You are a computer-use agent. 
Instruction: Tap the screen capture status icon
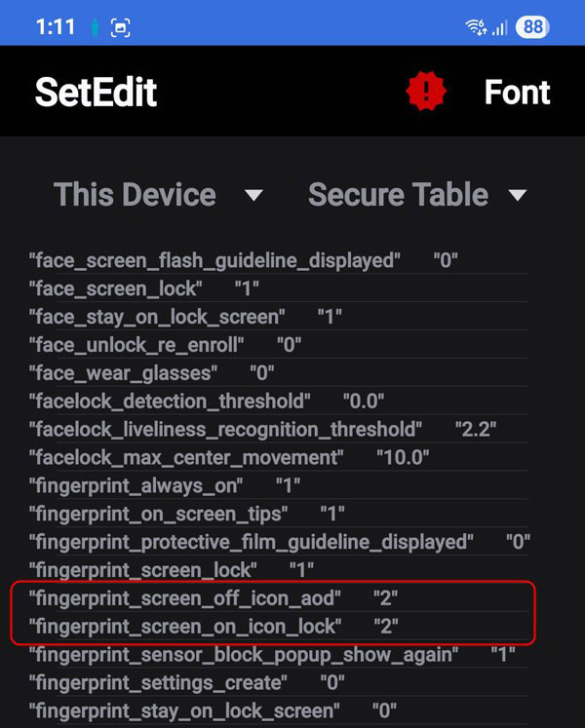point(120,27)
